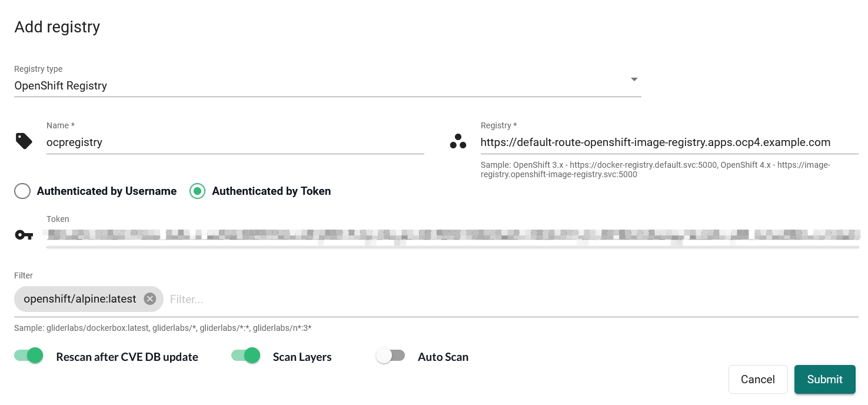Open the OpenShift Registry type selector
Image resolution: width=868 pixels, height=405 pixels.
(328, 86)
